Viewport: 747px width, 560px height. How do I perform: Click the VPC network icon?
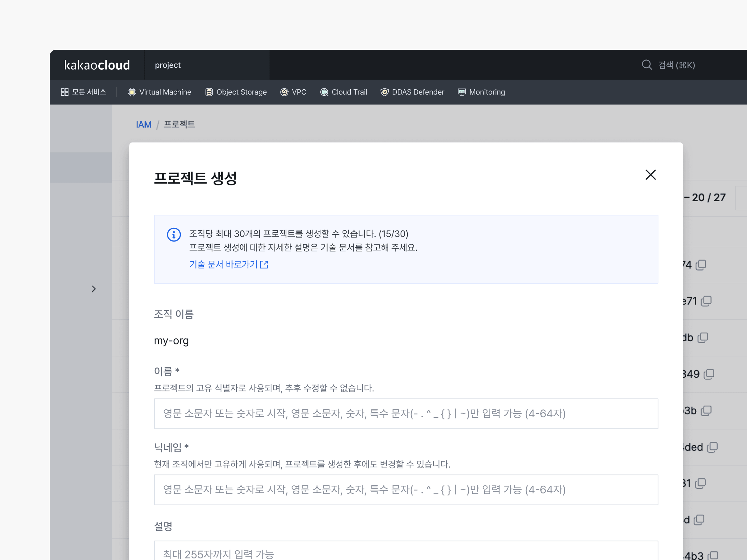pyautogui.click(x=284, y=92)
